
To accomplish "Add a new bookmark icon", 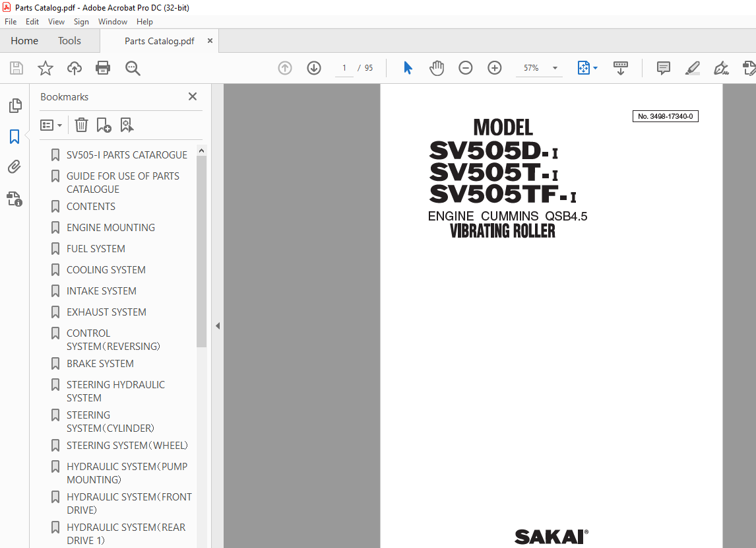I will (x=104, y=125).
